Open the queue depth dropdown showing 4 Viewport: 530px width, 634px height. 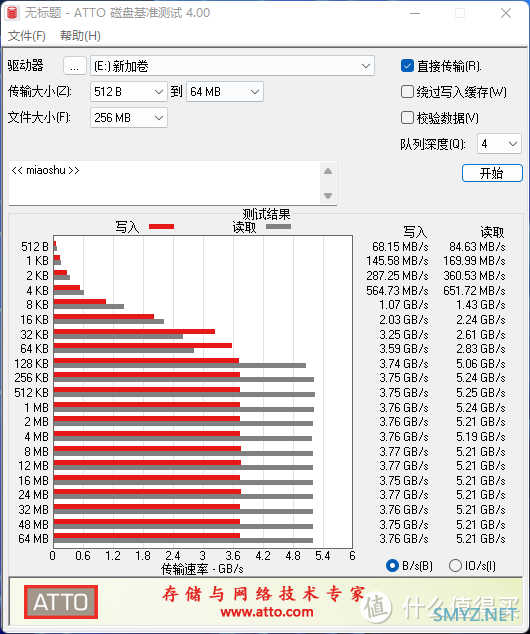(x=499, y=144)
